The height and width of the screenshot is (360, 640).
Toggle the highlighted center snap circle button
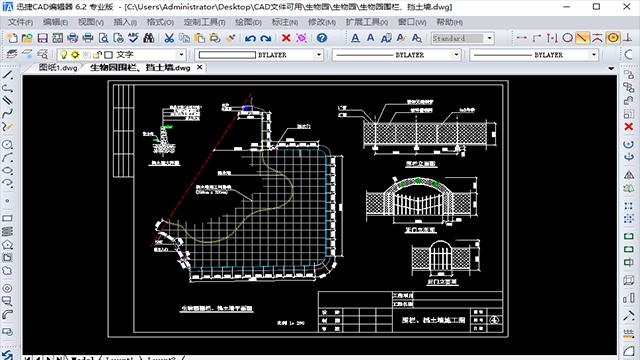coord(613,38)
